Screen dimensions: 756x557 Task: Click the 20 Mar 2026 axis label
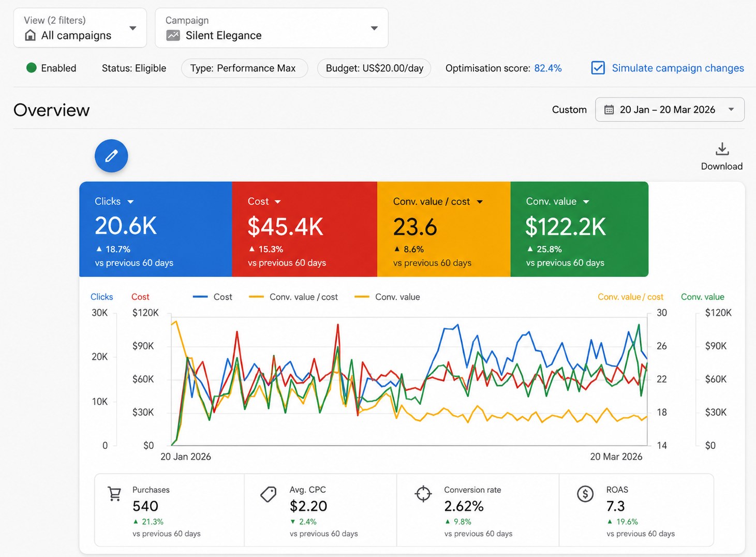[x=616, y=457]
